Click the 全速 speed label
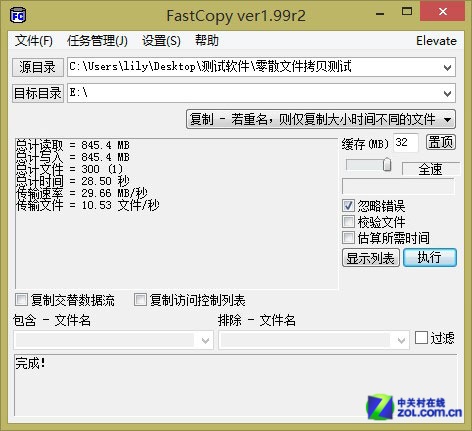This screenshot has height=431, width=472. click(430, 169)
